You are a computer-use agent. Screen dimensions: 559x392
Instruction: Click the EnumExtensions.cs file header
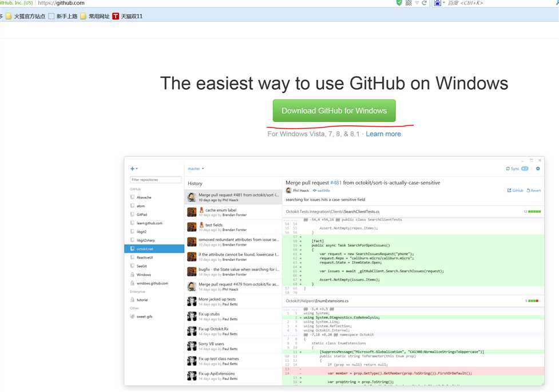pyautogui.click(x=413, y=300)
